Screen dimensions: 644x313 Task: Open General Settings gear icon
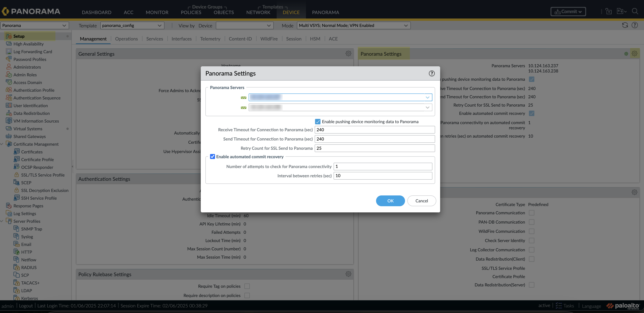[x=348, y=53]
